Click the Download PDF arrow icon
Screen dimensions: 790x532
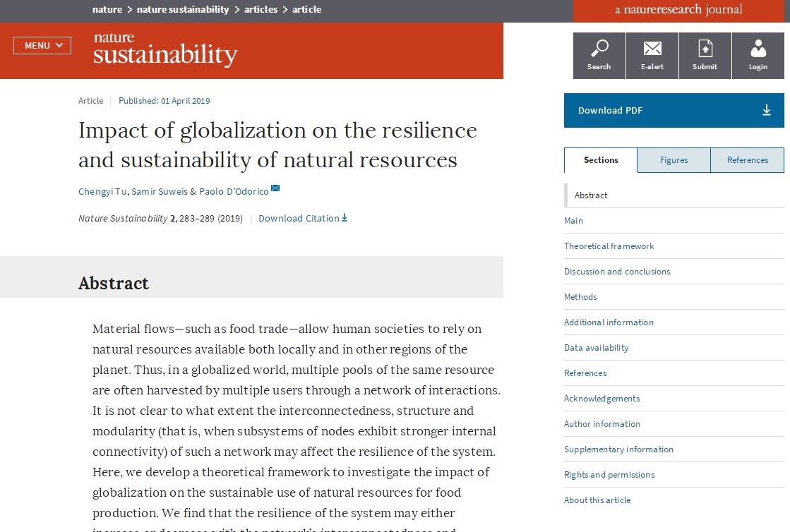click(767, 110)
